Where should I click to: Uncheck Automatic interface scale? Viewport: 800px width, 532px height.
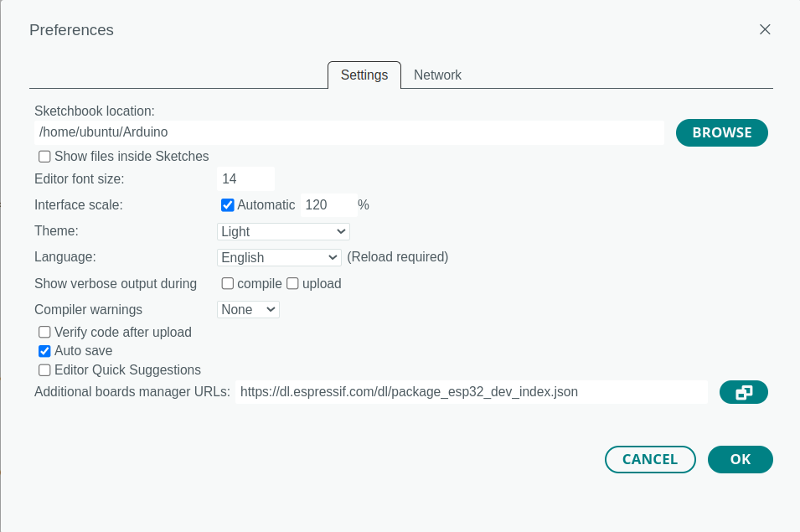pyautogui.click(x=228, y=205)
